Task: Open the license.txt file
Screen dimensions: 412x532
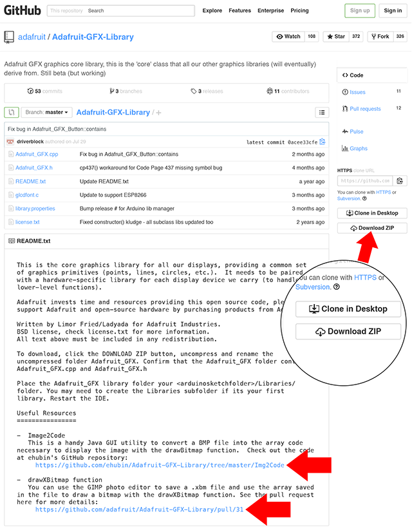Action: pos(28,222)
